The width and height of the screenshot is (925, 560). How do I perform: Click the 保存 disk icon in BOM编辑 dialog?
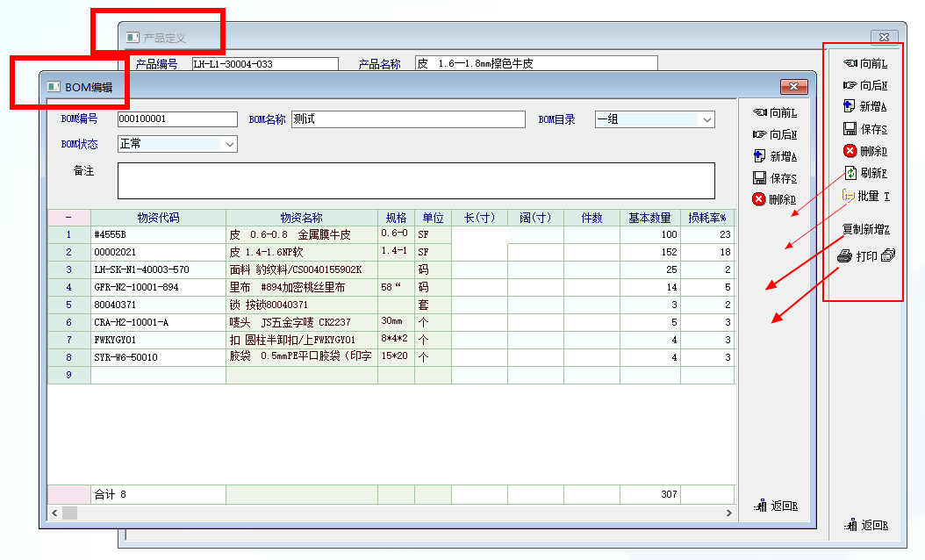coord(760,178)
